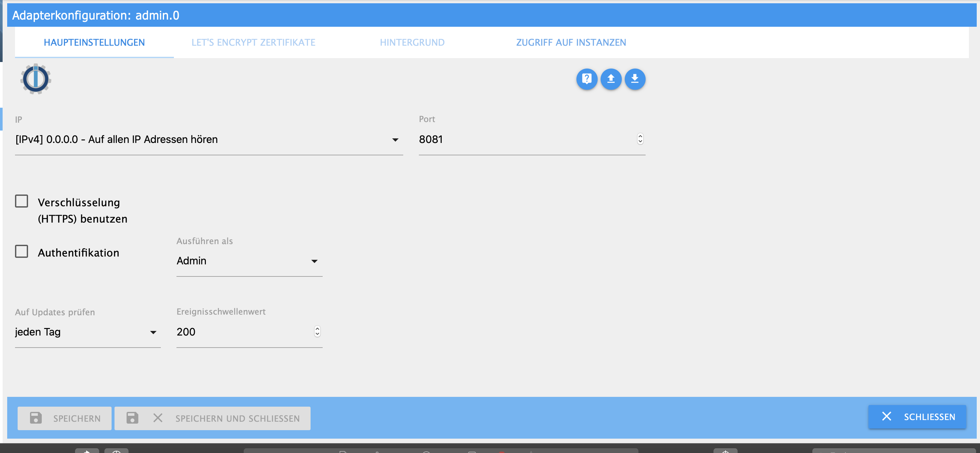
Task: Click the Ereignisschwellenwert stepper arrows
Action: (x=317, y=332)
